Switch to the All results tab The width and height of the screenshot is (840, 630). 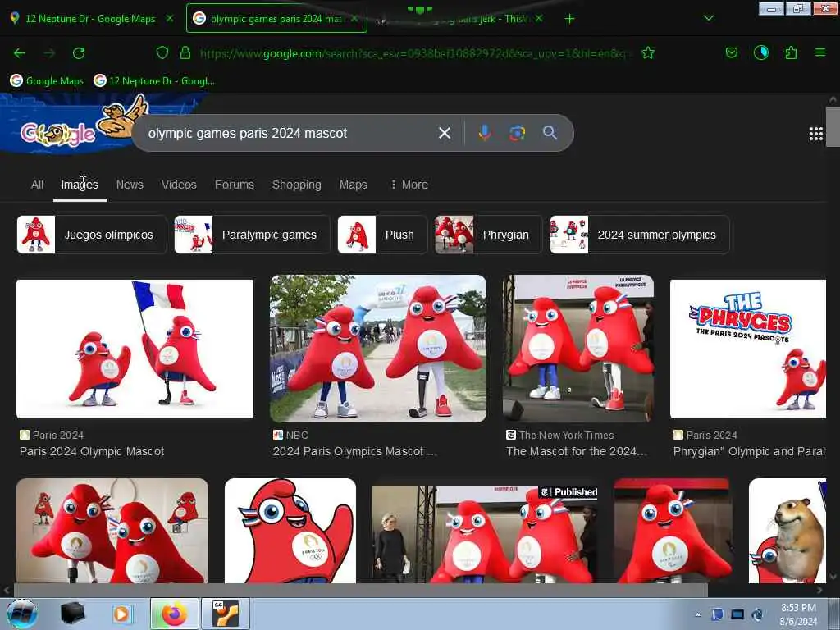[37, 185]
